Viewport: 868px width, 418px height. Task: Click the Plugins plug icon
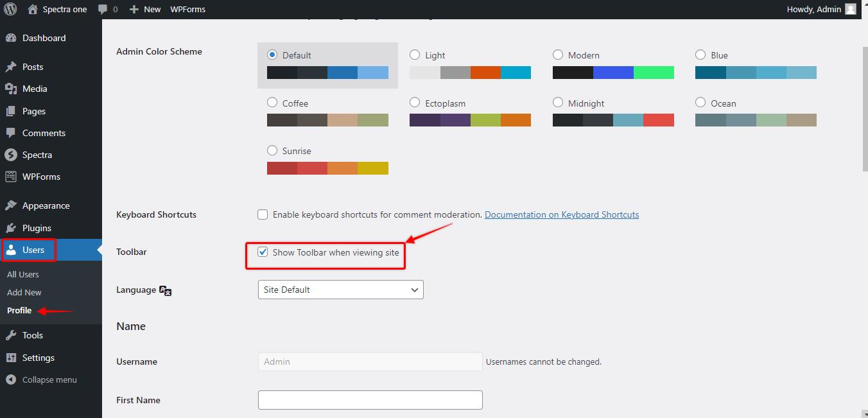[x=11, y=228]
